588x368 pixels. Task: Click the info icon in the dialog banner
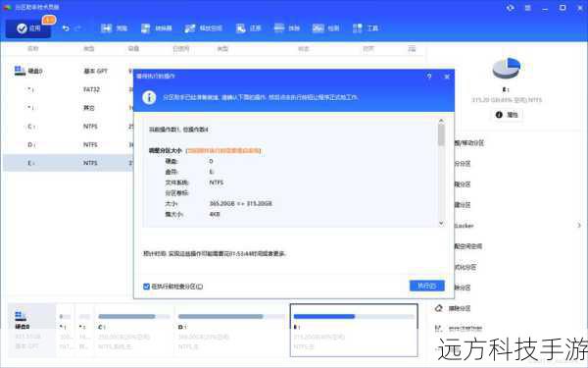pyautogui.click(x=149, y=97)
